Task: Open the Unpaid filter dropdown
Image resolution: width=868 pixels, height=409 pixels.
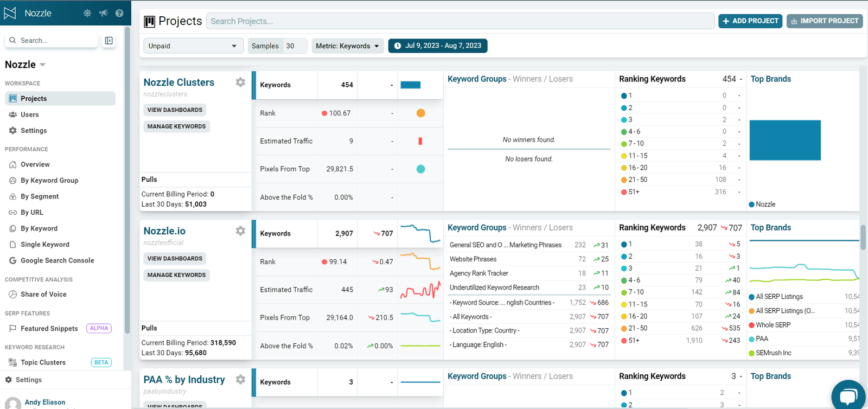Action: tap(193, 46)
